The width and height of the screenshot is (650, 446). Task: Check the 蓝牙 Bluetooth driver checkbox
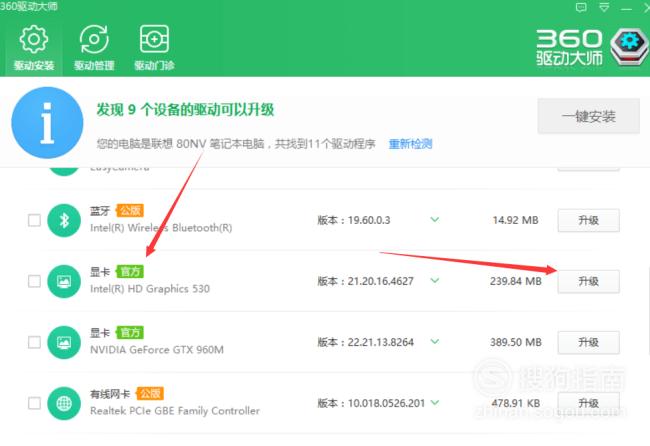pos(34,220)
